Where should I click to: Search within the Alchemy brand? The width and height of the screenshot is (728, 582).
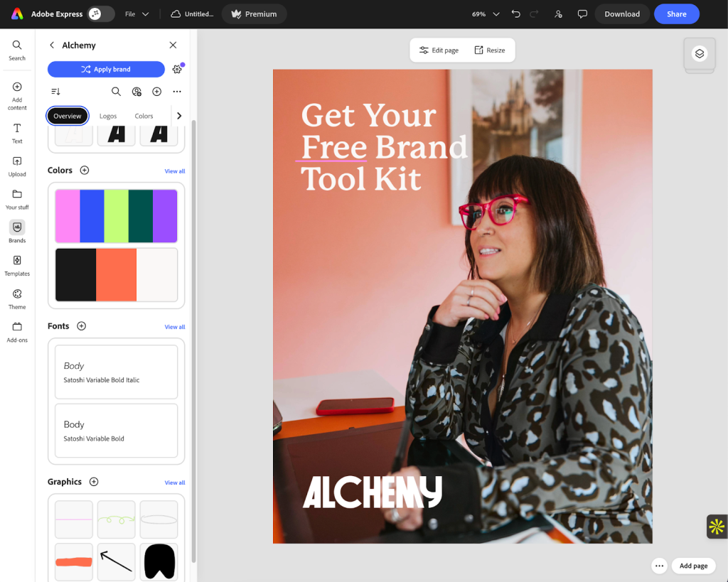(x=116, y=92)
